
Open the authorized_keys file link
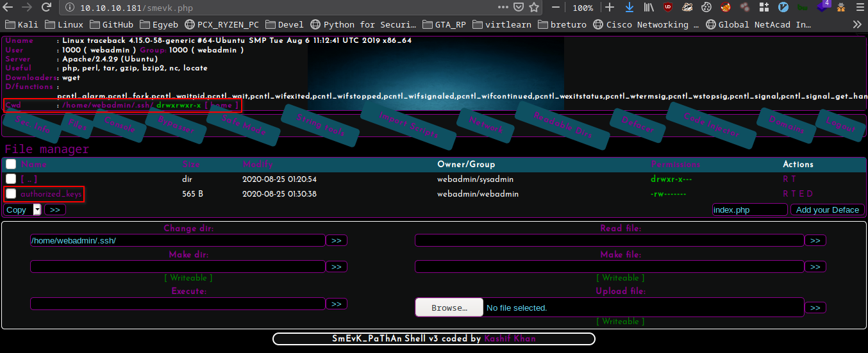point(51,193)
